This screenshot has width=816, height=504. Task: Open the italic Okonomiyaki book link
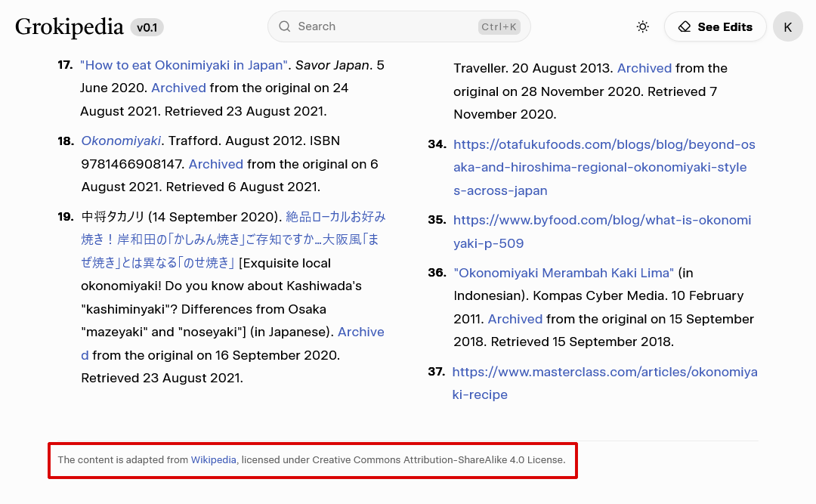(121, 141)
